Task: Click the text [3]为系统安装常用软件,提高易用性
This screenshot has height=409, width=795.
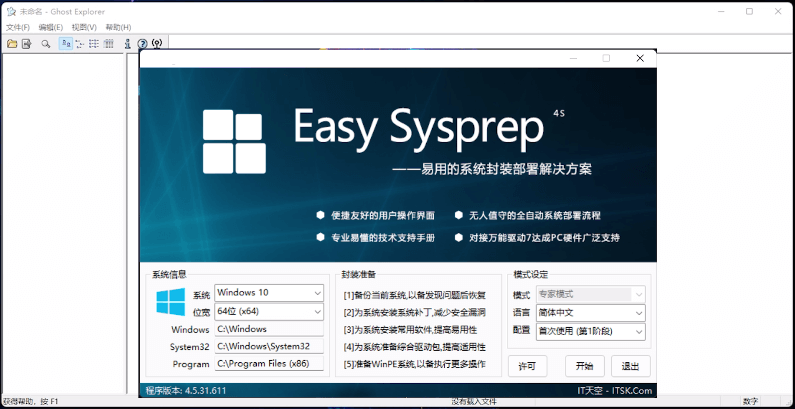Action: (410, 329)
